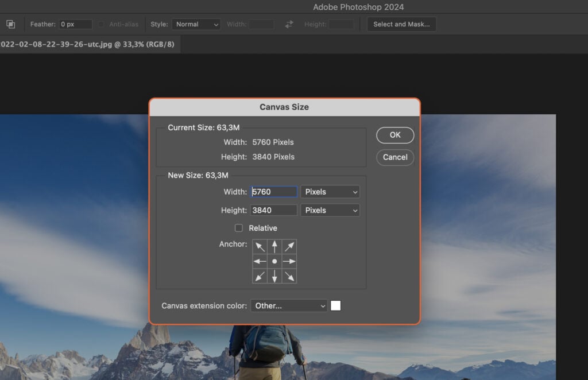The image size is (588, 380).
Task: Select the bottom-right anchor arrow
Action: (289, 276)
